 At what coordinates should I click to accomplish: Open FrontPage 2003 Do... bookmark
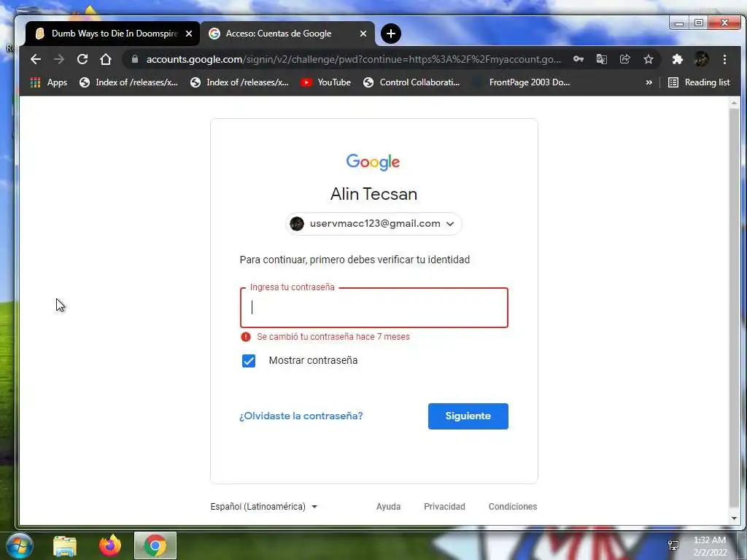coord(521,82)
